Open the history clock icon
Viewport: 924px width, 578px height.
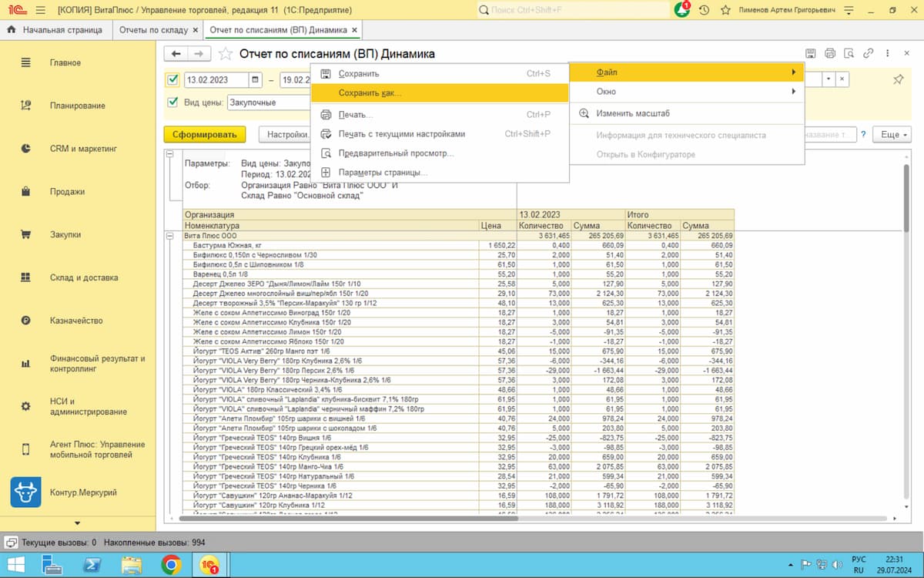tap(705, 10)
